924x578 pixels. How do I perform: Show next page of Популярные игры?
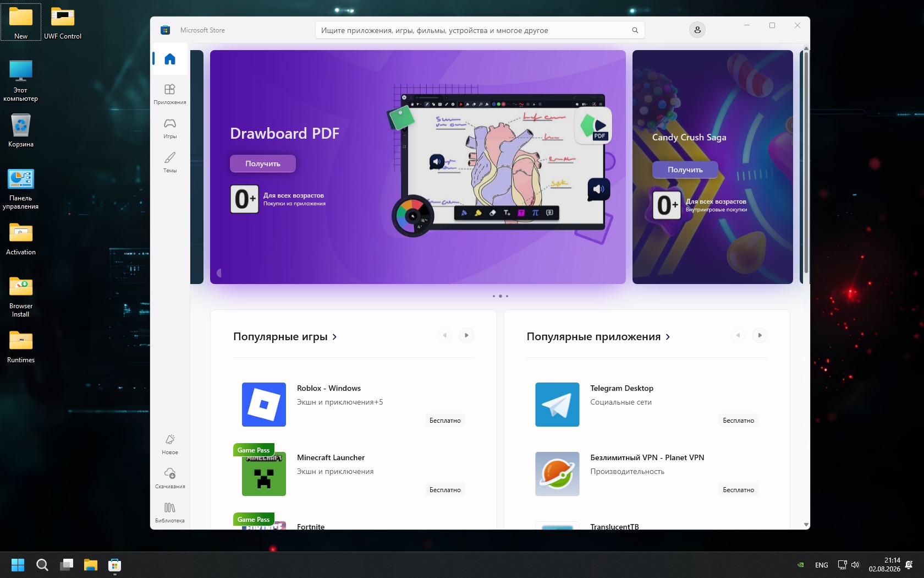466,335
